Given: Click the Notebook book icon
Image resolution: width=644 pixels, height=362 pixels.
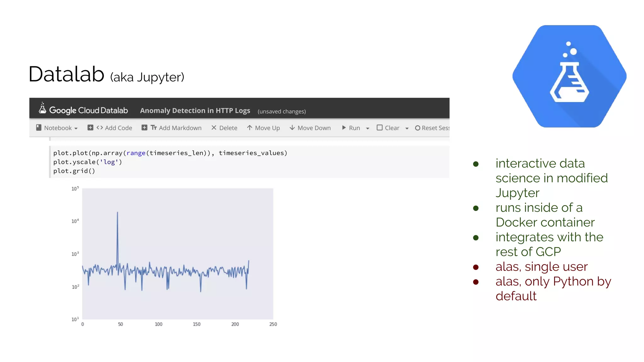Looking at the screenshot, I should 39,128.
